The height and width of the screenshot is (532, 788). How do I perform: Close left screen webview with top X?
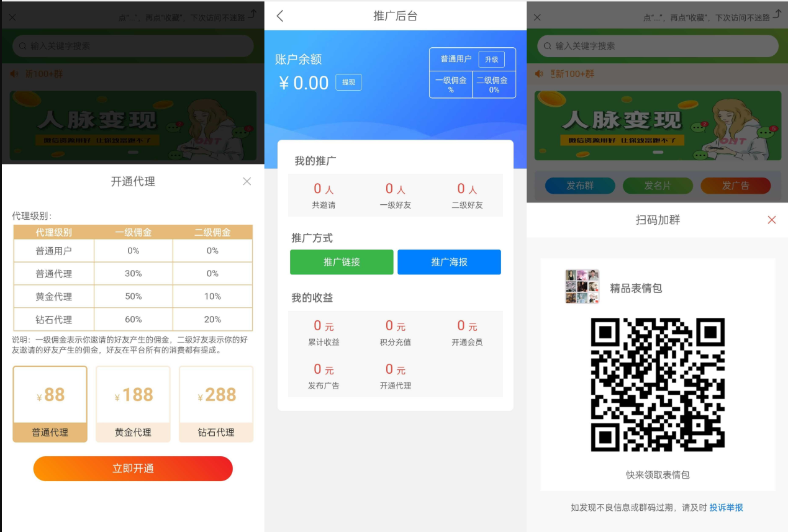coord(12,17)
